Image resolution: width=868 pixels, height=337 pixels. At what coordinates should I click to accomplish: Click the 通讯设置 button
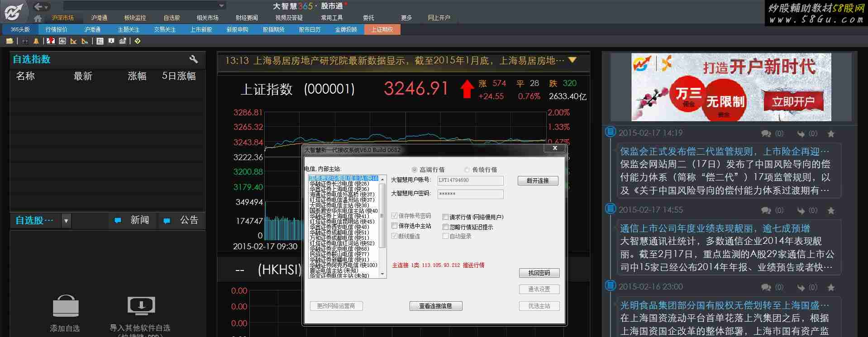click(x=539, y=289)
